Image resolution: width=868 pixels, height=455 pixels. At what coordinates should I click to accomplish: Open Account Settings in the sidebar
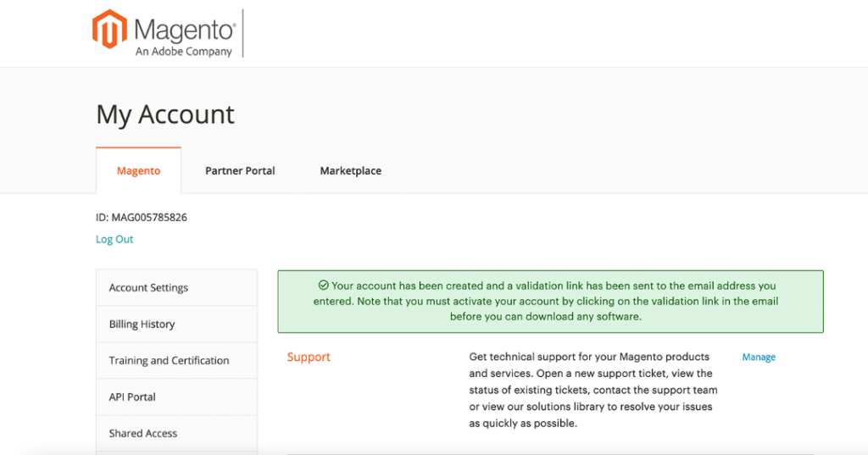click(176, 288)
